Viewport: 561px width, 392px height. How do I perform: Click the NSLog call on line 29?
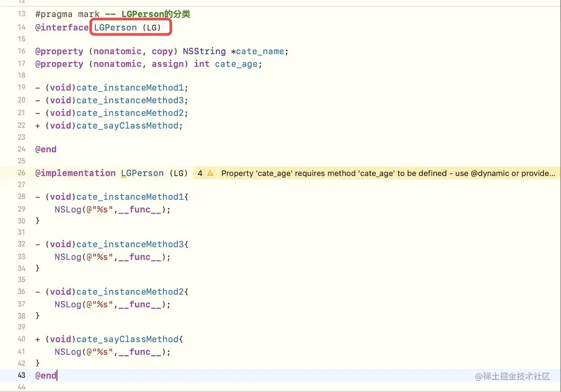(113, 209)
